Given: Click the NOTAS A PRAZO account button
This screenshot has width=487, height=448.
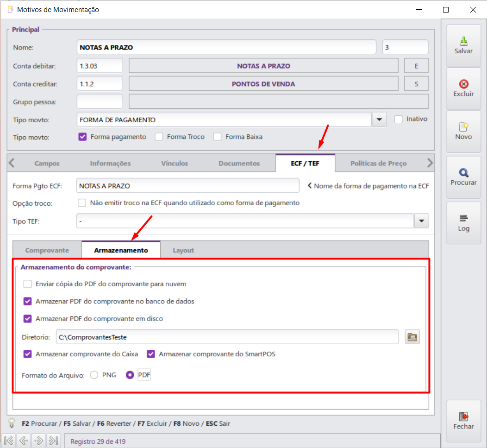Looking at the screenshot, I should pyautogui.click(x=263, y=66).
